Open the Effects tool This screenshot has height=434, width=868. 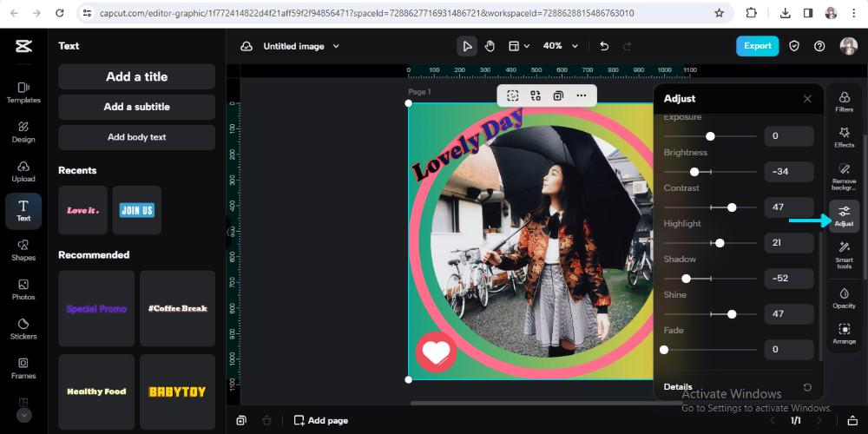845,137
